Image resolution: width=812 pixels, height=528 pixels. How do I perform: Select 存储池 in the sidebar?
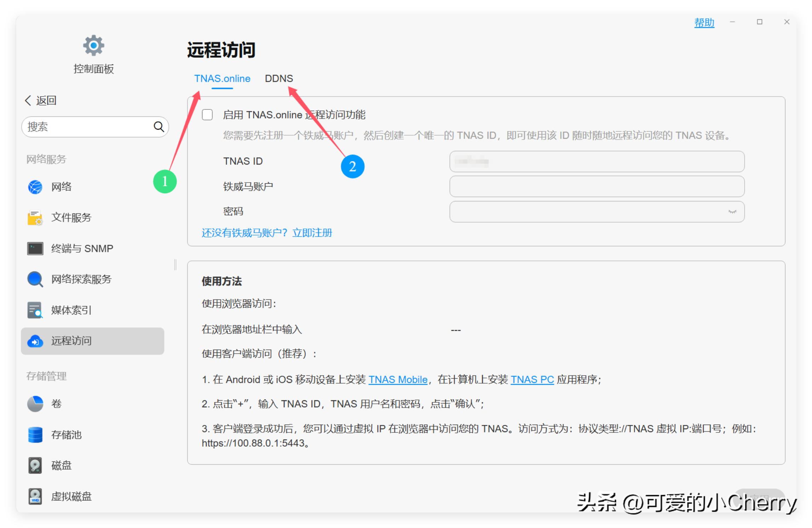click(x=92, y=435)
